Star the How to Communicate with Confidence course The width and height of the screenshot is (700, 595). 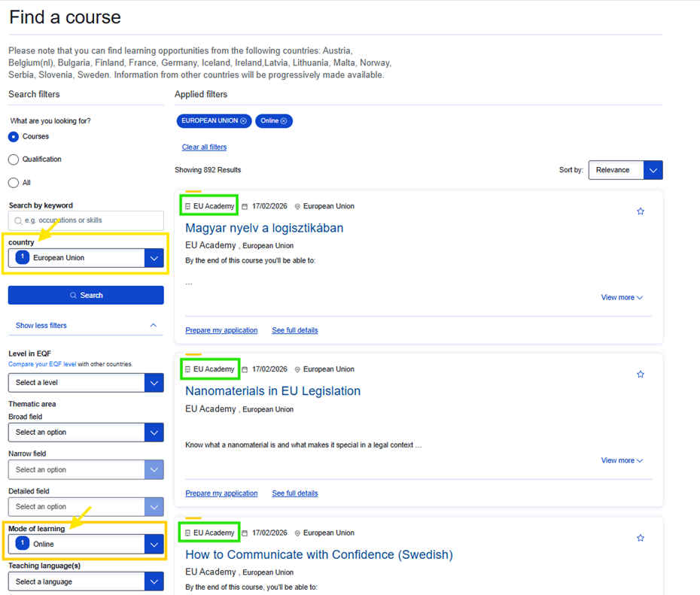coord(641,538)
